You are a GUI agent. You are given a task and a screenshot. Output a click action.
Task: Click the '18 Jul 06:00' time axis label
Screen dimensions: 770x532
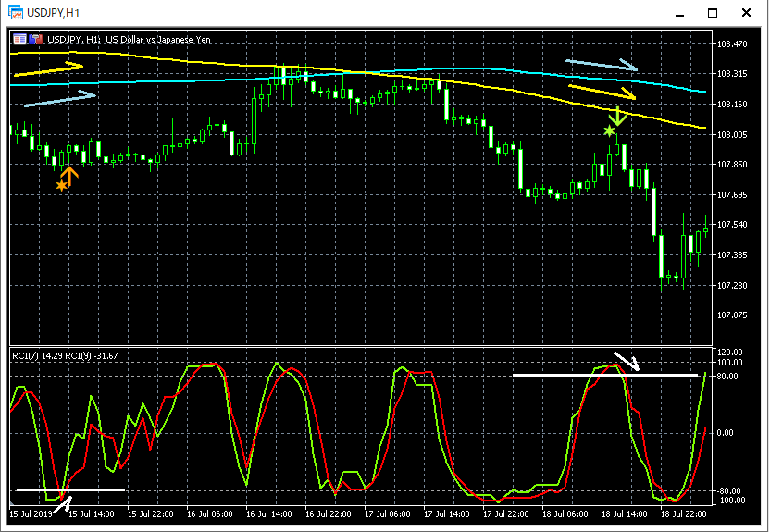565,514
